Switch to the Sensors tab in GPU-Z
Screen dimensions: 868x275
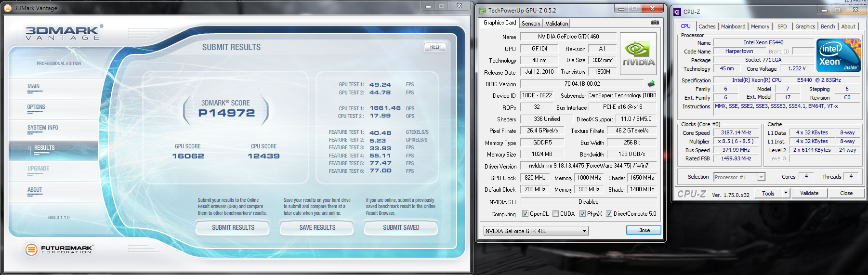pos(531,23)
